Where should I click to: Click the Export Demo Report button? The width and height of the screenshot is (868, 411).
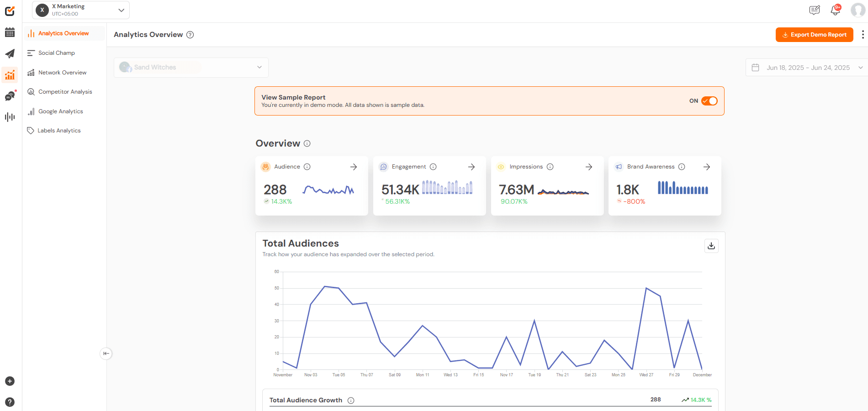(814, 34)
